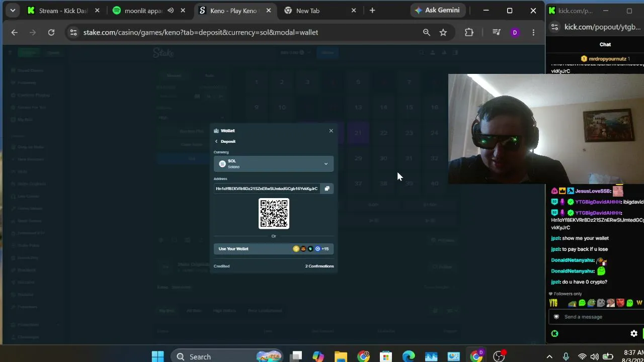The width and height of the screenshot is (644, 362).
Task: Select the deposit address field
Action: (x=267, y=189)
